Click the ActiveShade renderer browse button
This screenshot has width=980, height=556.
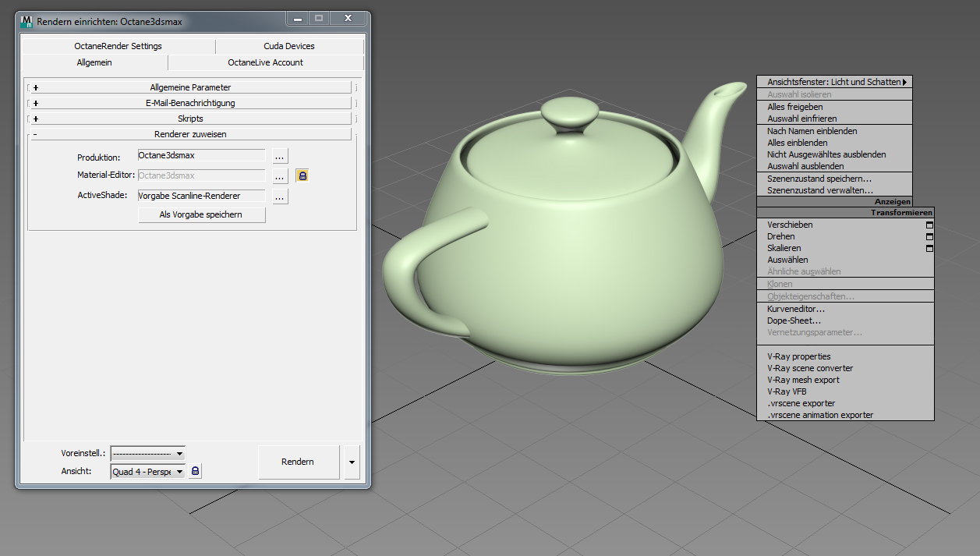click(x=281, y=197)
